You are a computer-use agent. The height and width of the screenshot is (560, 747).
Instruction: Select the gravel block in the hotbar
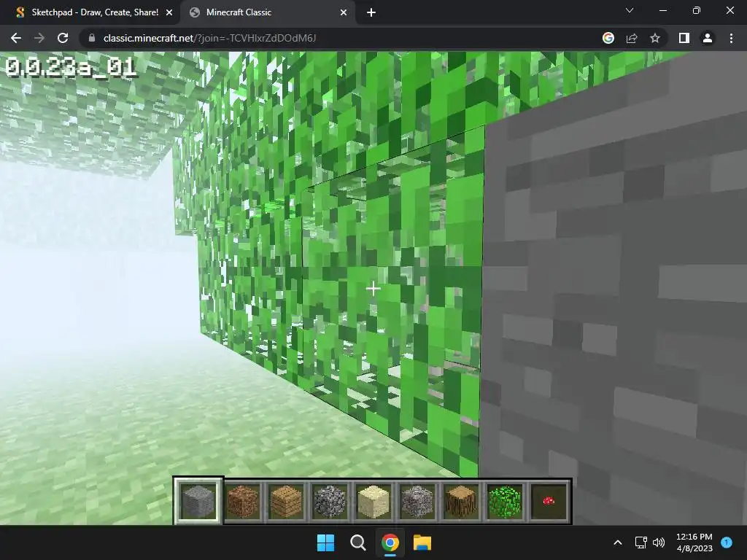tap(417, 501)
